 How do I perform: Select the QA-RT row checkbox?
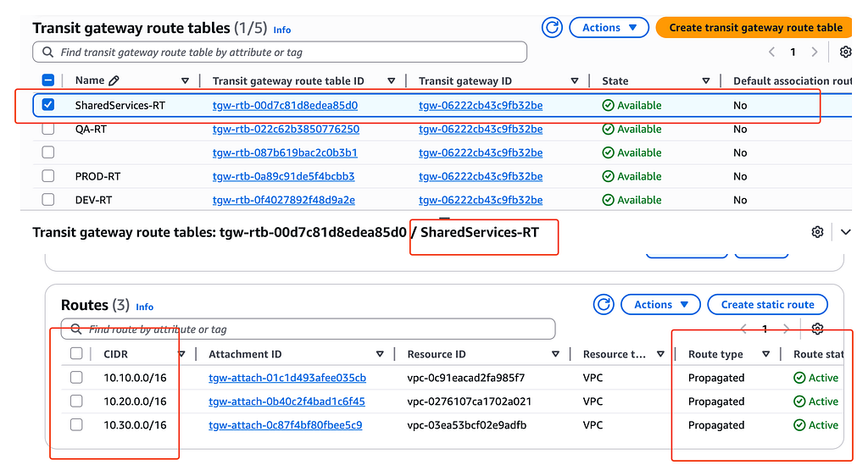[x=48, y=129]
